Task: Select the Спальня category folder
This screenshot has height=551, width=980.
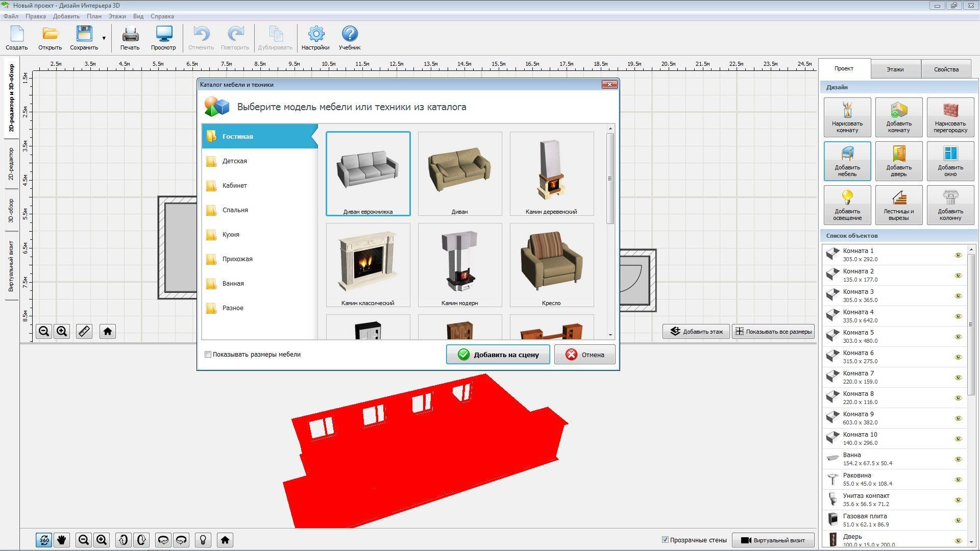Action: (x=259, y=210)
